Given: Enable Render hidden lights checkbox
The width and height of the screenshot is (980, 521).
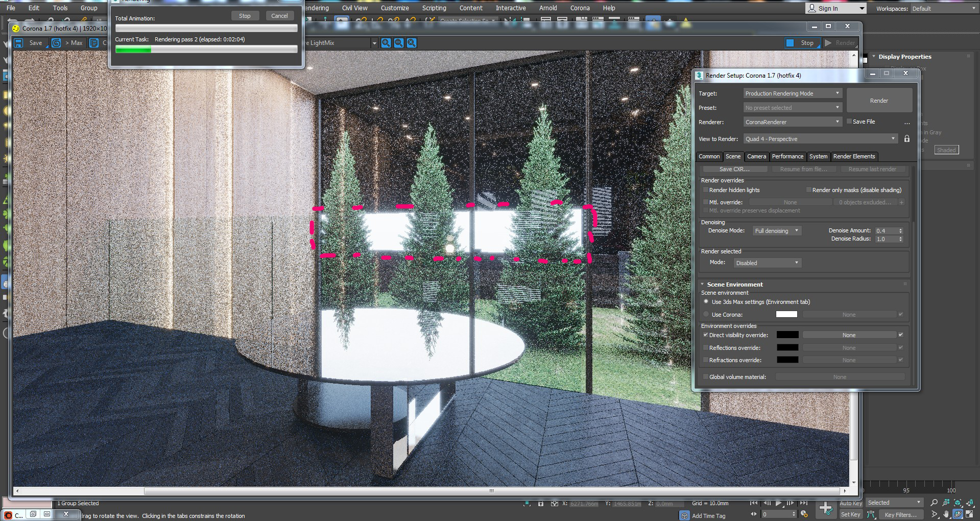Looking at the screenshot, I should (x=706, y=190).
